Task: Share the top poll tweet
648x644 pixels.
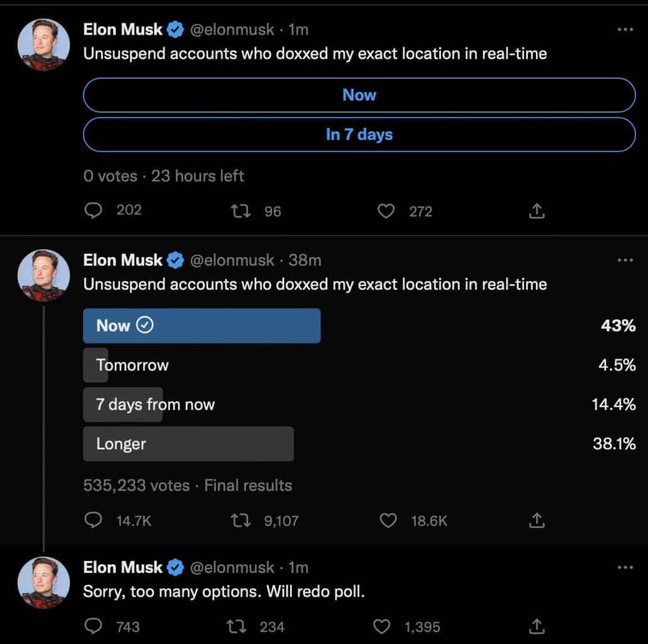Action: [x=536, y=210]
